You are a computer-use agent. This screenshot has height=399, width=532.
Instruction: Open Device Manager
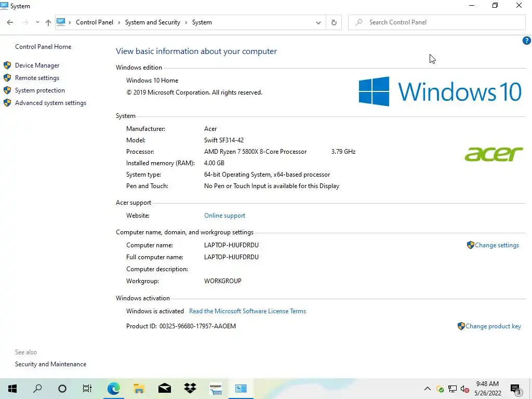click(x=37, y=65)
